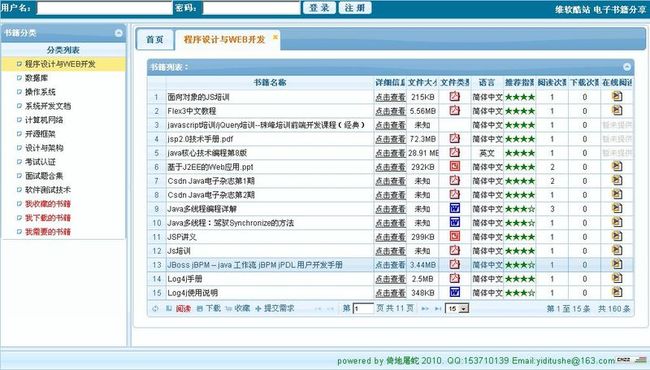
Task: Click 点击查看 link for 面向对象的JS培训
Action: click(390, 97)
